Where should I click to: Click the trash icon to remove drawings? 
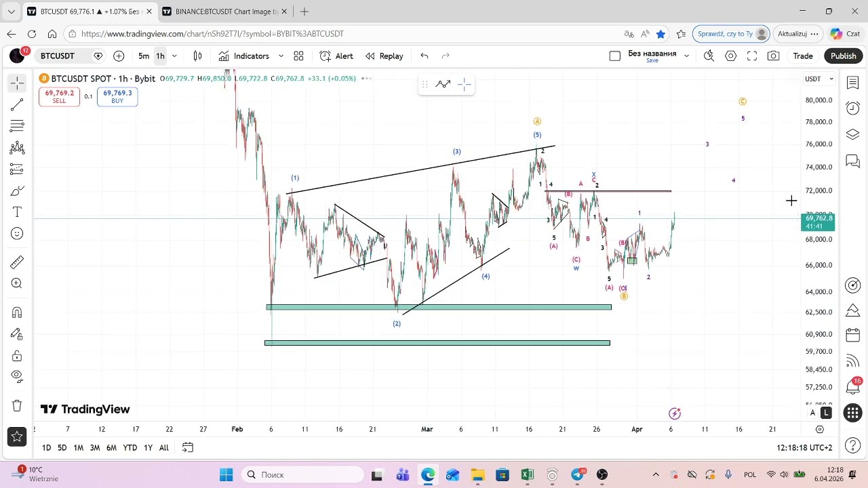[x=17, y=406]
